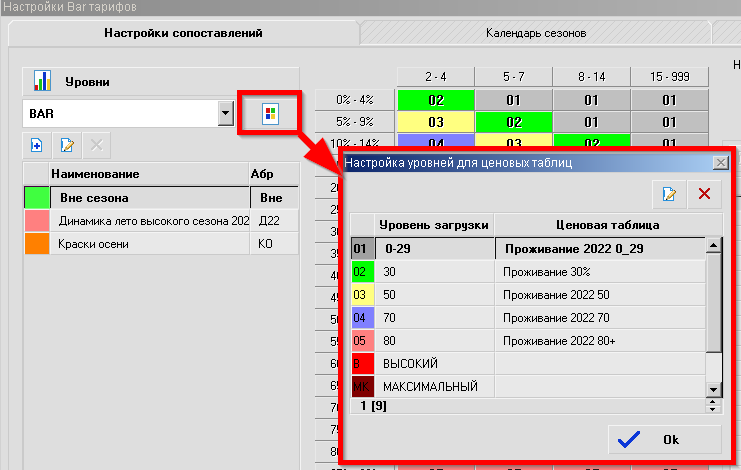Expand the BAR tariff dropdown

pos(224,114)
